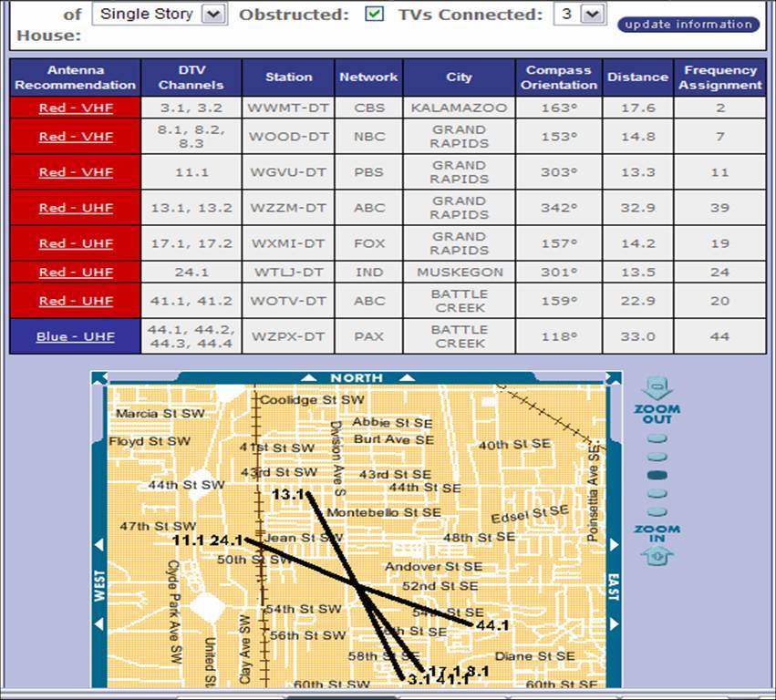
Task: Click the 44.1 channel label on the map
Action: pyautogui.click(x=492, y=625)
